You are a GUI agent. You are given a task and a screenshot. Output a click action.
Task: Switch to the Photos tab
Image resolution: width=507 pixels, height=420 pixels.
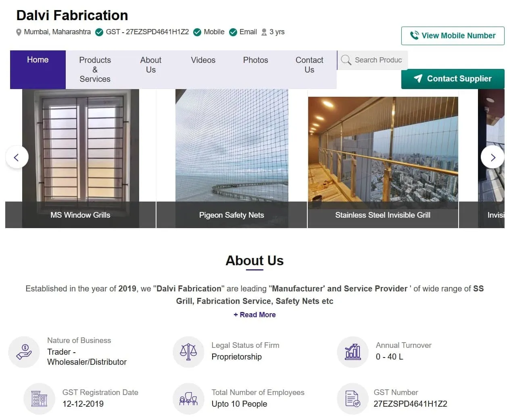(255, 60)
